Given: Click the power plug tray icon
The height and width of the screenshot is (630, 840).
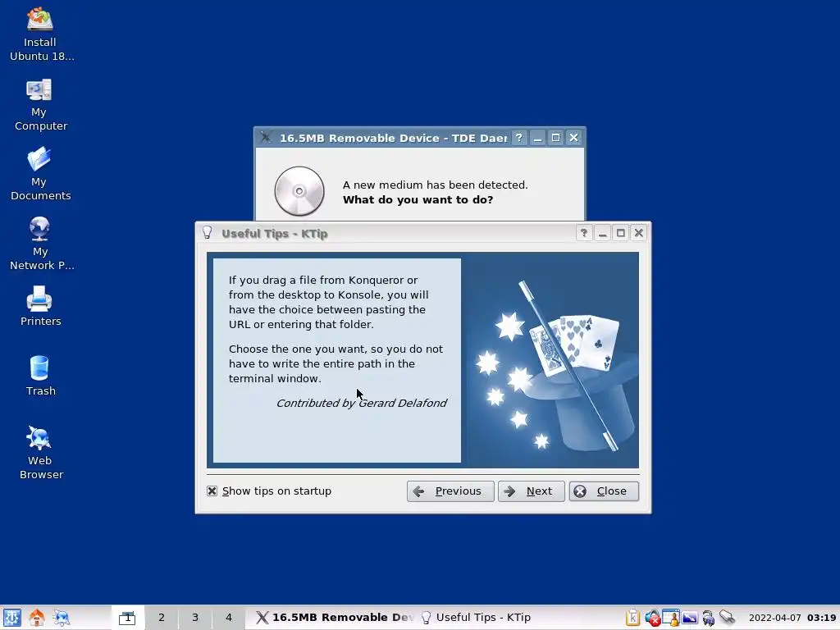Looking at the screenshot, I should pyautogui.click(x=708, y=618).
